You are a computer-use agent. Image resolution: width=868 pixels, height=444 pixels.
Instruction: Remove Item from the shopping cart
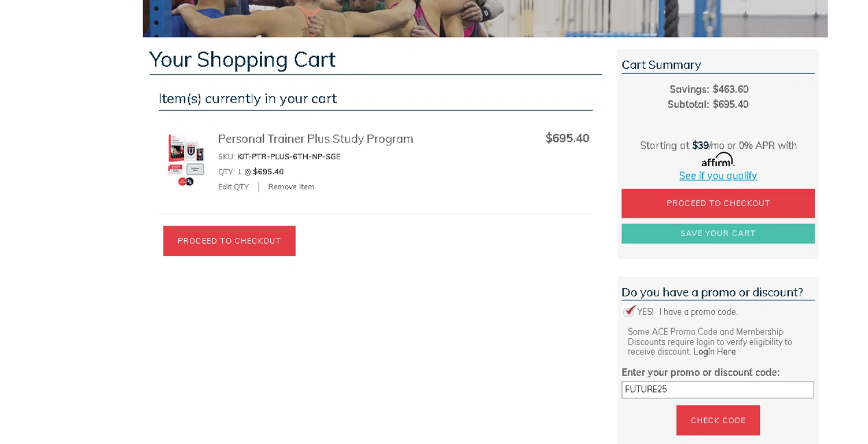click(291, 187)
